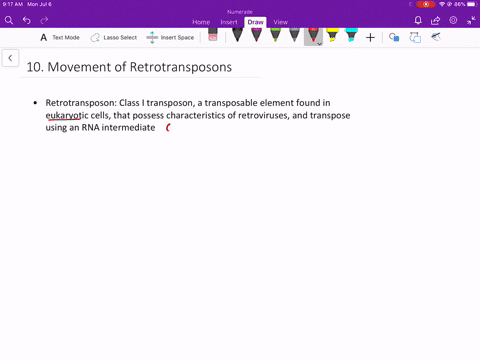This screenshot has height=360, width=480.
Task: Open the ink to math tool
Action: coord(436,37)
